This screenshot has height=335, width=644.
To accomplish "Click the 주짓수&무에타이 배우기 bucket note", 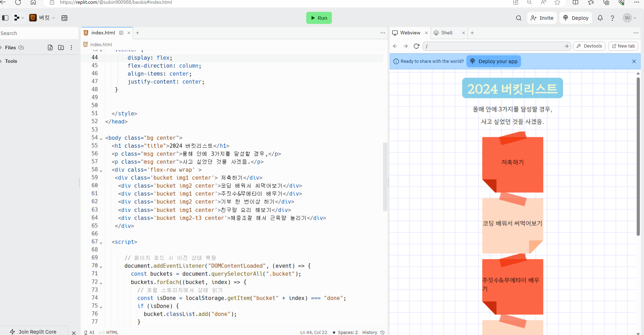I will coord(513,284).
